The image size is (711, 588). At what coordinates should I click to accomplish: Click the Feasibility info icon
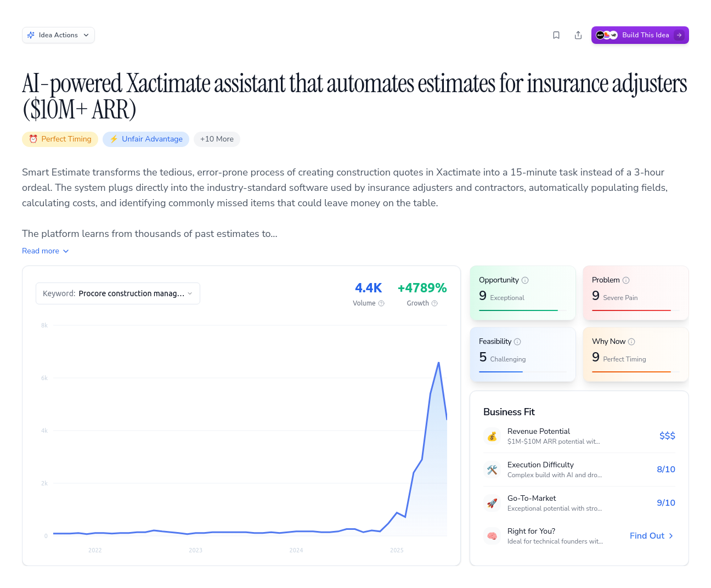pyautogui.click(x=517, y=342)
